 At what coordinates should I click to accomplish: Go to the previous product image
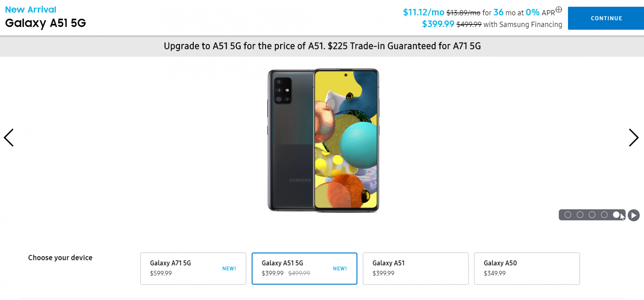point(9,138)
